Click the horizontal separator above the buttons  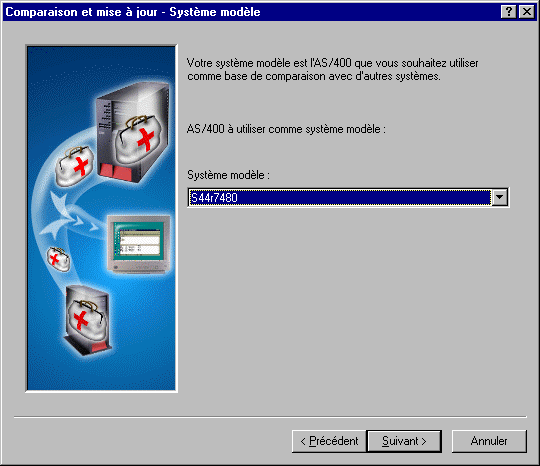pyautogui.click(x=270, y=417)
